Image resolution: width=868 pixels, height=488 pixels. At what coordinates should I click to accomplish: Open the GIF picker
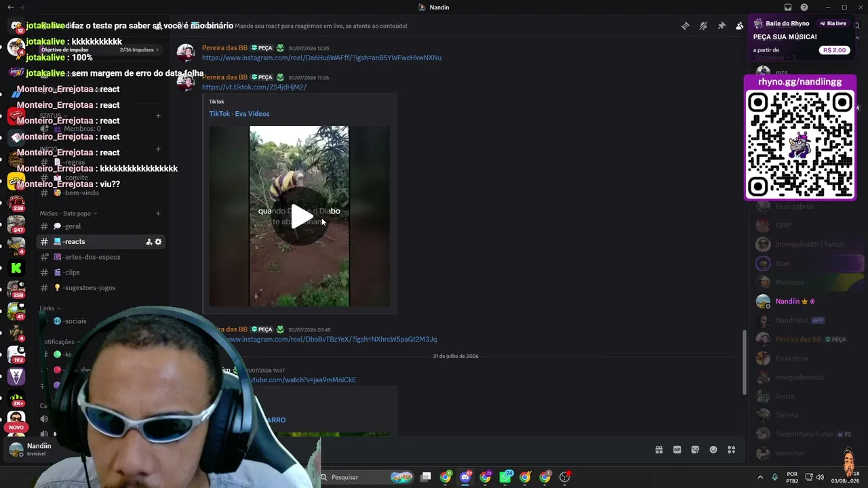click(x=677, y=450)
